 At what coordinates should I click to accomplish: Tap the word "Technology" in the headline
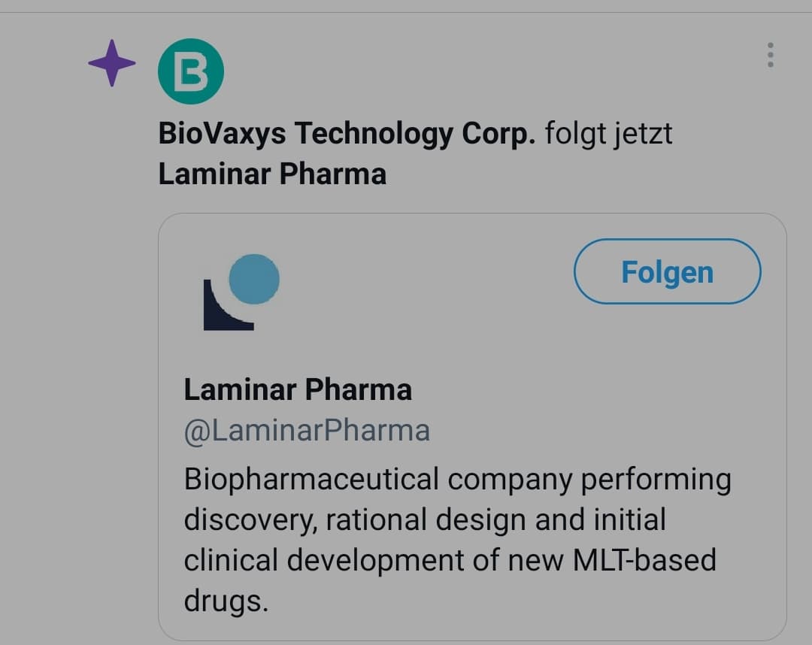(373, 134)
